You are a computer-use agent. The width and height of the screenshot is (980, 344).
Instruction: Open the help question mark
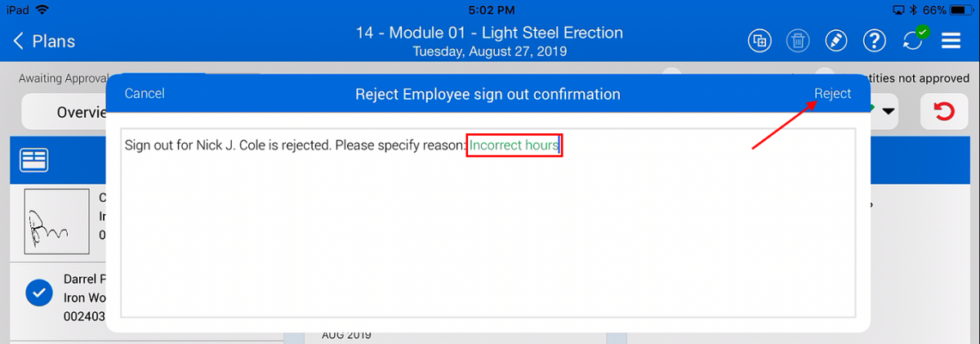pyautogui.click(x=875, y=41)
